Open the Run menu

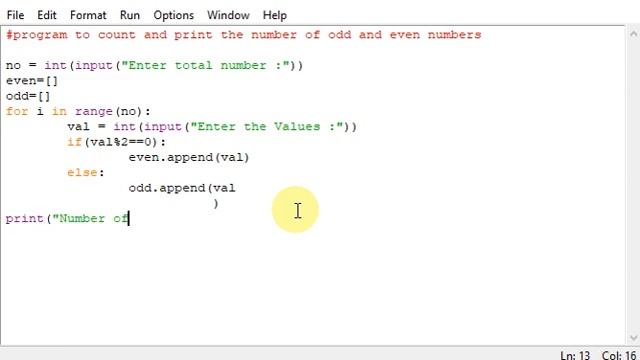click(x=130, y=15)
